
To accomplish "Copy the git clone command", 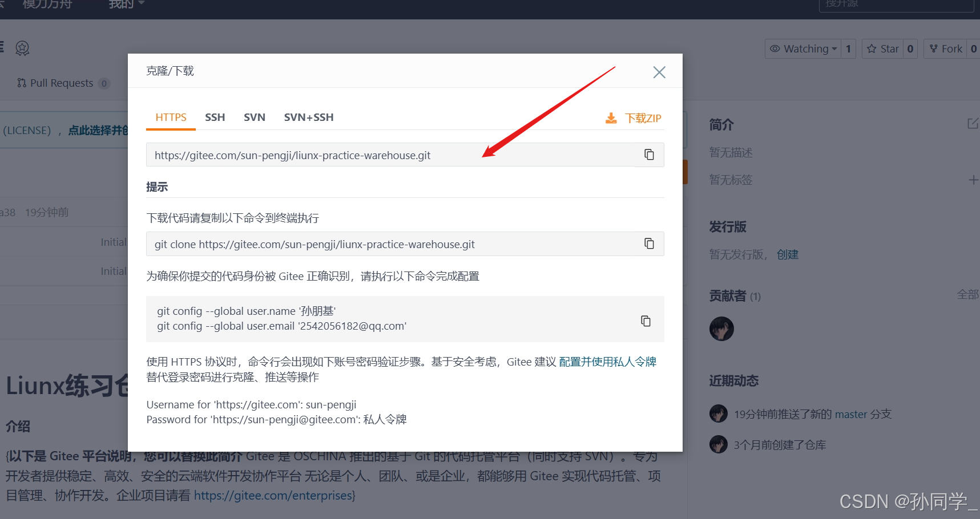I will (649, 244).
